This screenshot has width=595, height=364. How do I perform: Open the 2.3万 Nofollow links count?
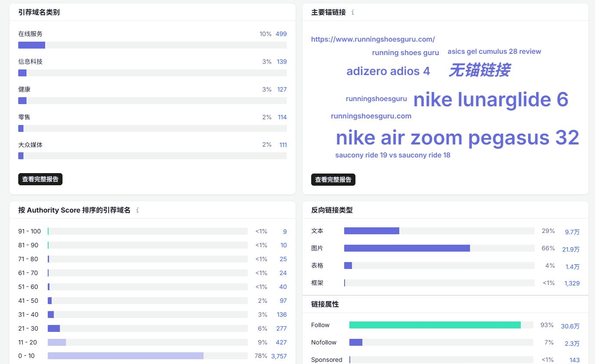pyautogui.click(x=572, y=344)
